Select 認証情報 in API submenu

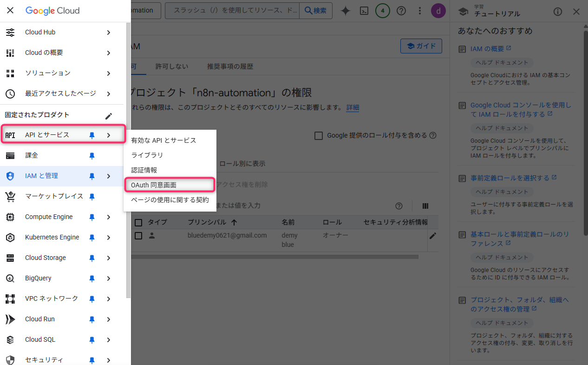pos(170,170)
